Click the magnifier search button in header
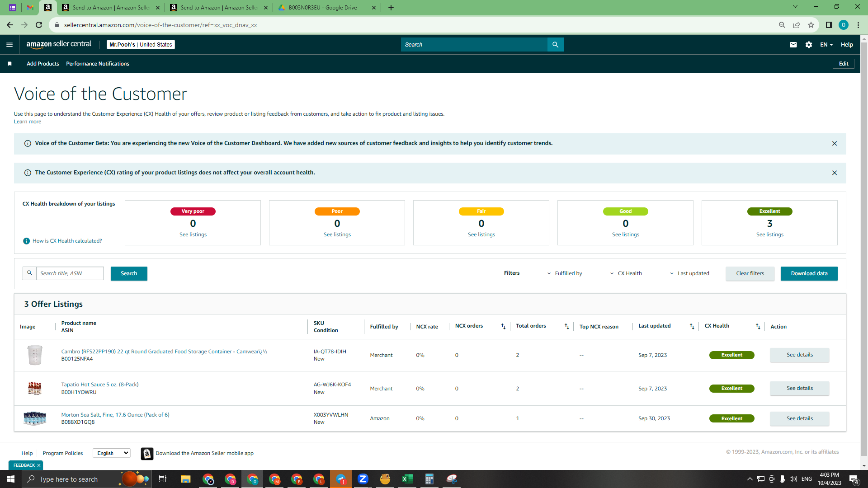This screenshot has height=488, width=868. pyautogui.click(x=555, y=45)
